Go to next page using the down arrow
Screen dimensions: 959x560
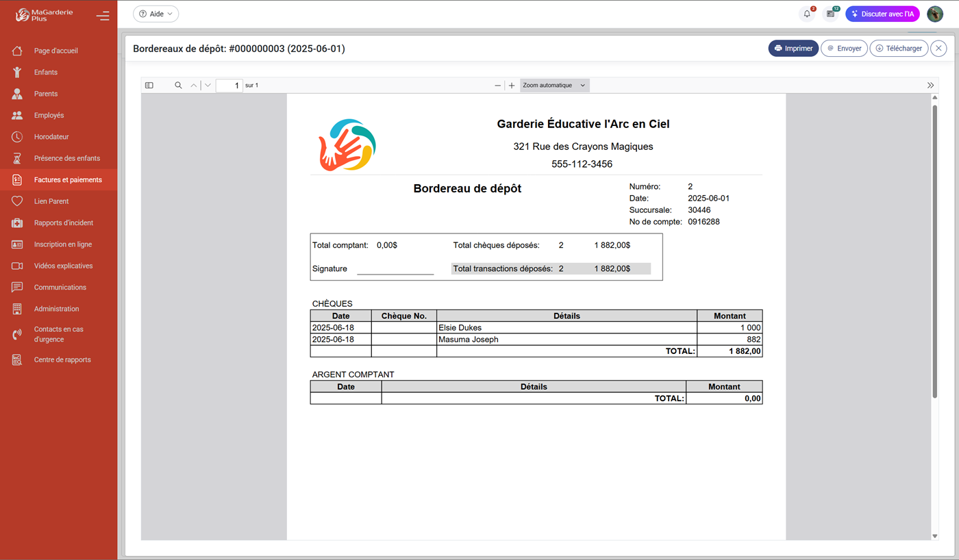[208, 86]
